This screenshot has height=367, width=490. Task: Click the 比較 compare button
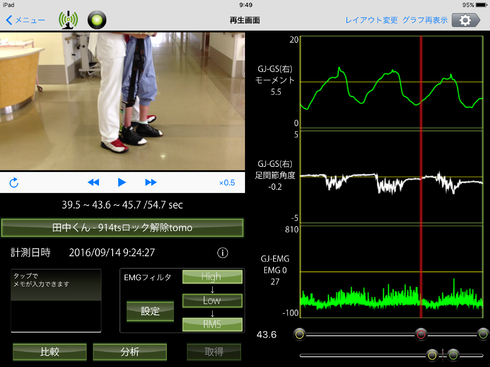pos(50,352)
